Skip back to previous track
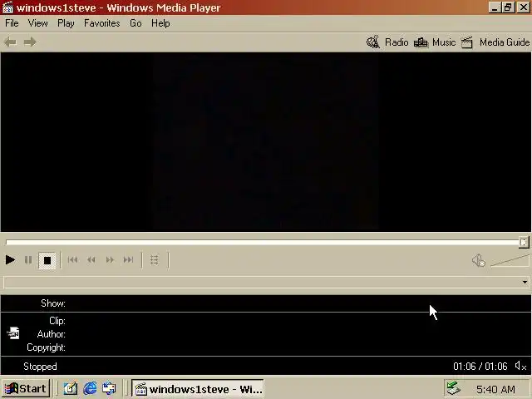Image resolution: width=532 pixels, height=399 pixels. pyautogui.click(x=72, y=260)
